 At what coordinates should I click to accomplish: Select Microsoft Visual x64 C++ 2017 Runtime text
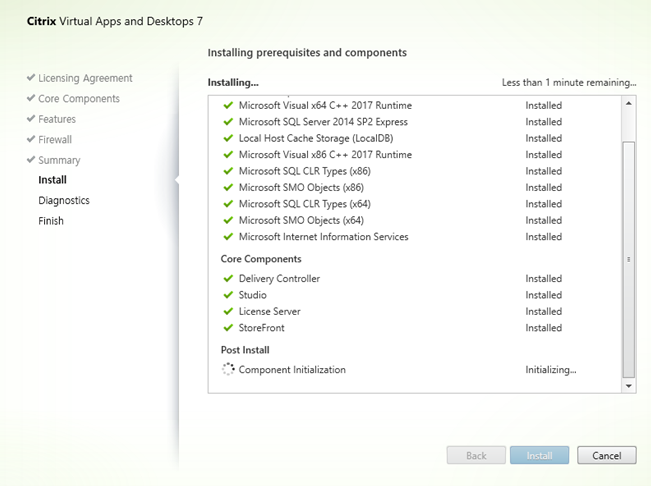pyautogui.click(x=325, y=105)
